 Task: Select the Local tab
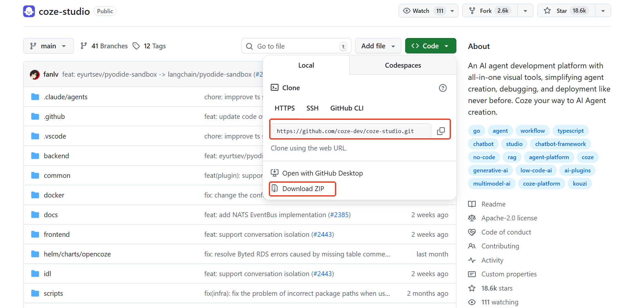(x=306, y=65)
